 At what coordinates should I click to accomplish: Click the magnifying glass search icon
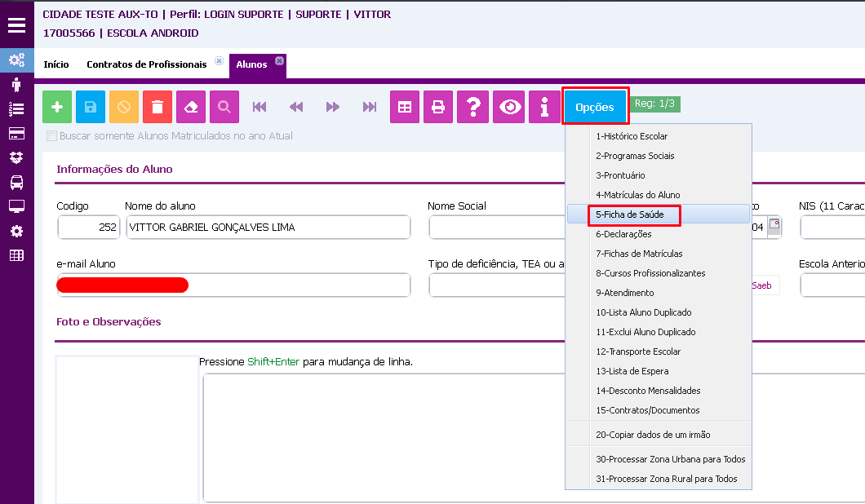click(x=224, y=107)
